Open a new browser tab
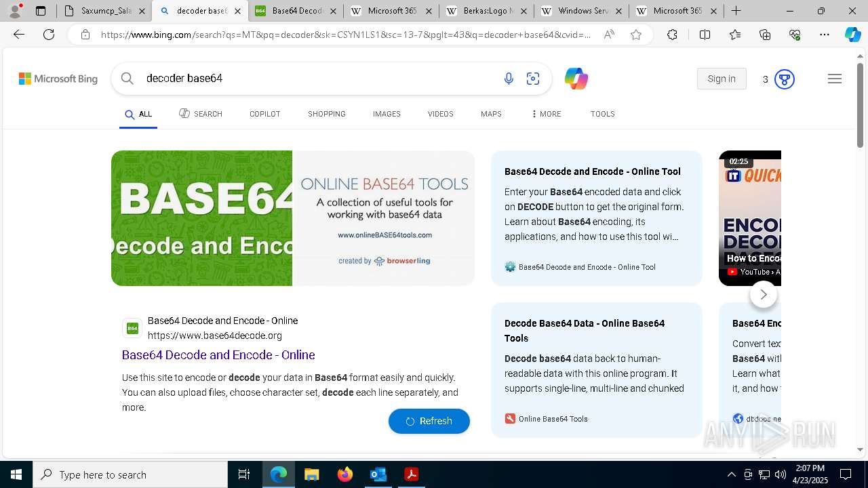Screen dimensions: 868x488 [736, 11]
